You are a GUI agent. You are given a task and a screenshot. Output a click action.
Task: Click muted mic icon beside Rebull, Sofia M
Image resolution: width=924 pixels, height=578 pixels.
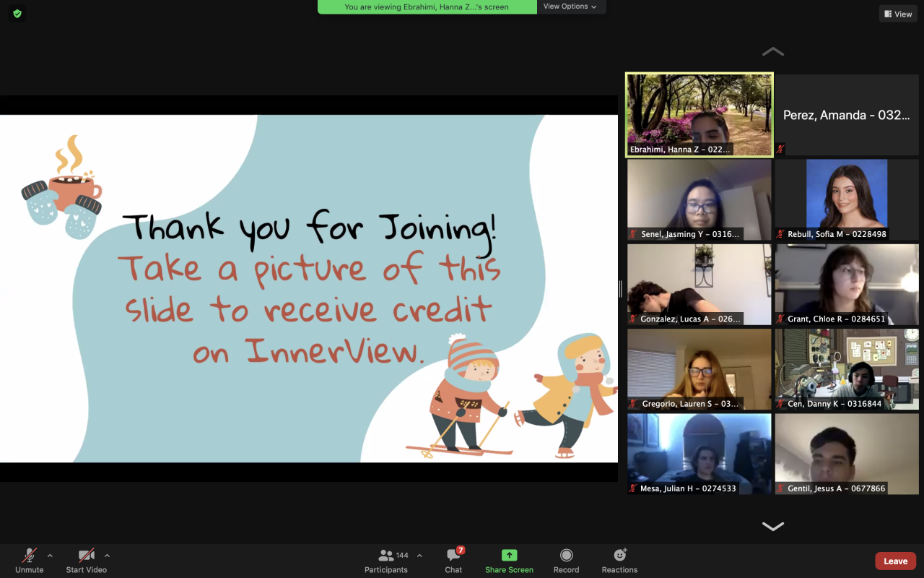[780, 234]
